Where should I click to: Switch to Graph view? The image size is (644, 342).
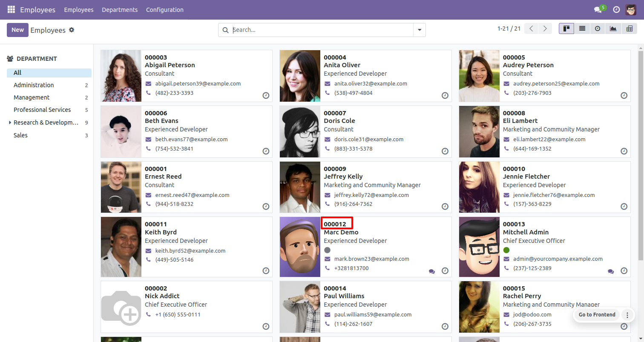pyautogui.click(x=613, y=28)
